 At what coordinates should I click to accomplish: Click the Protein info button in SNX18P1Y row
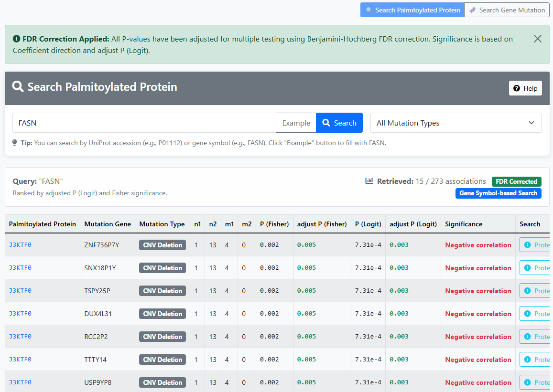click(535, 268)
